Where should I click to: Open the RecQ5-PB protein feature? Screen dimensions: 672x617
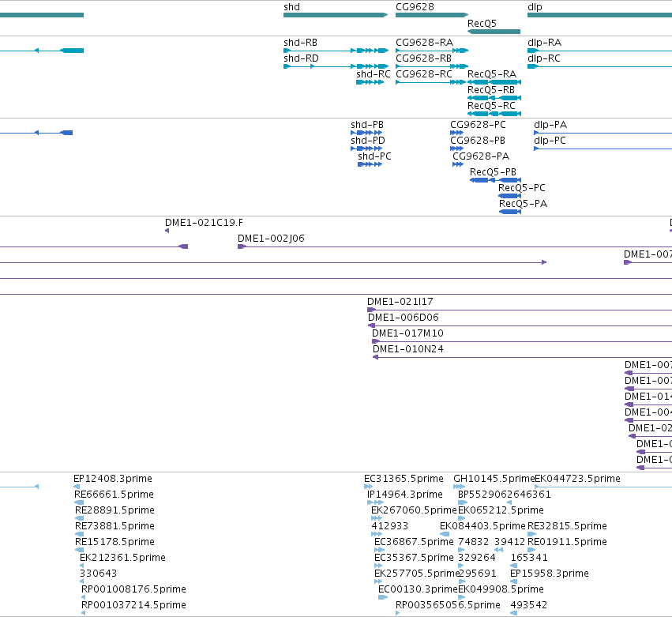click(x=495, y=180)
